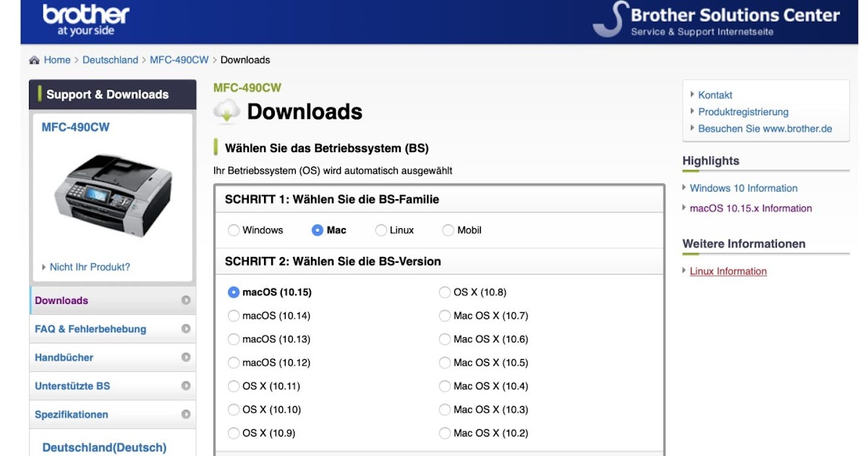Click the arrow icon beside FAQ & Fehlerbehebung

pyautogui.click(x=186, y=329)
